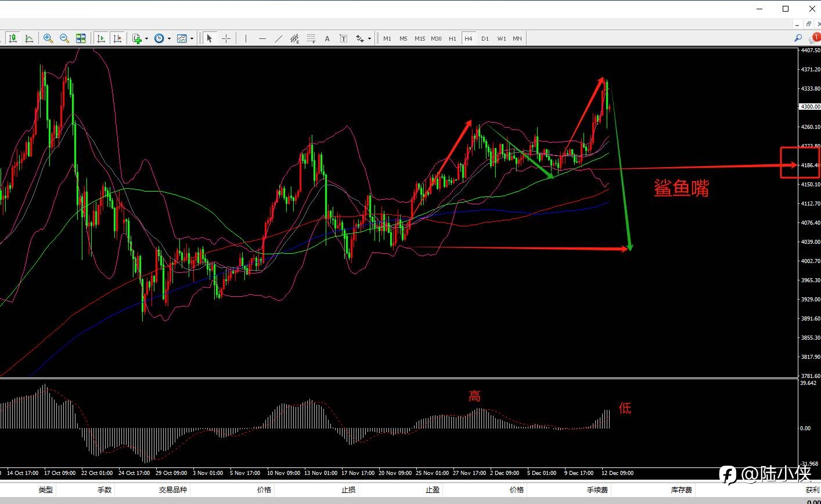Open the indicators list dropdown arrow
Image resolution: width=821 pixels, height=504 pixels.
tap(146, 39)
